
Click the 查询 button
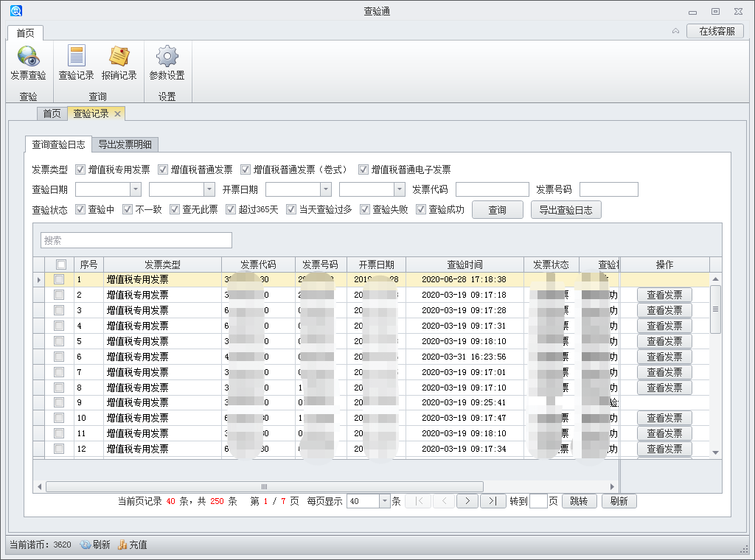click(x=498, y=210)
